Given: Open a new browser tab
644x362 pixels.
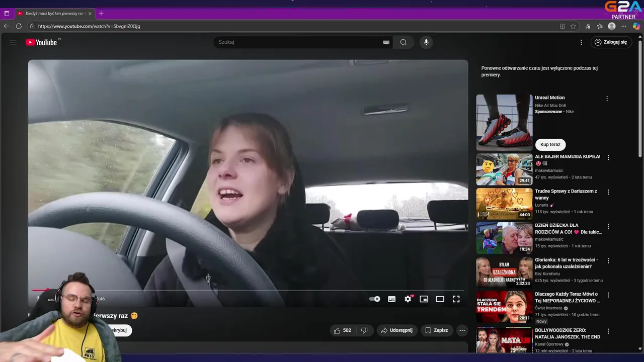Looking at the screenshot, I should pos(101,14).
